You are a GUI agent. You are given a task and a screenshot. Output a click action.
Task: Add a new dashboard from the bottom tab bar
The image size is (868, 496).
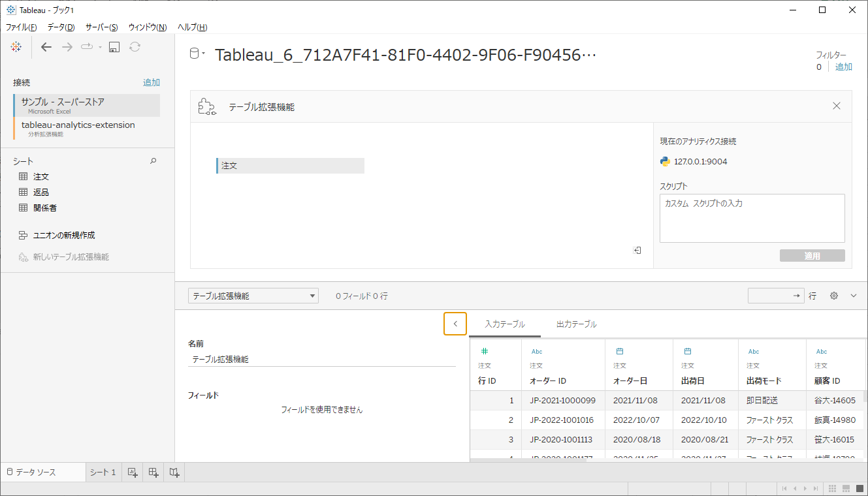(153, 473)
